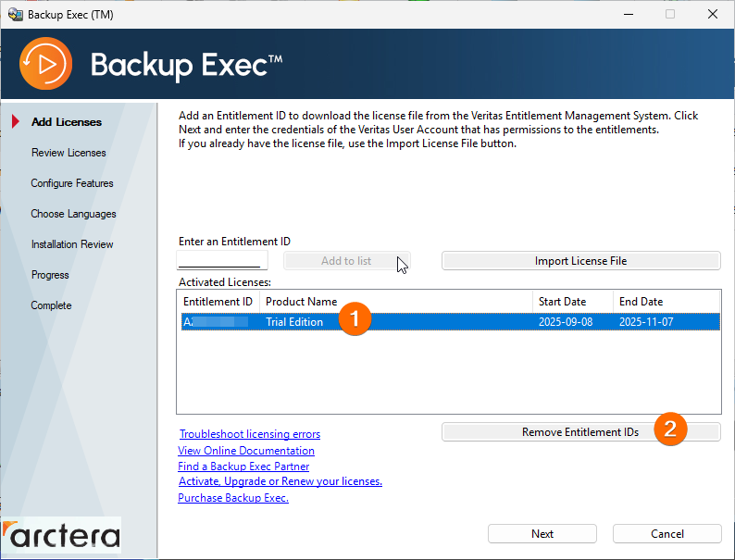This screenshot has width=735, height=560.
Task: Select Choose Languages step in sidebar
Action: (74, 214)
